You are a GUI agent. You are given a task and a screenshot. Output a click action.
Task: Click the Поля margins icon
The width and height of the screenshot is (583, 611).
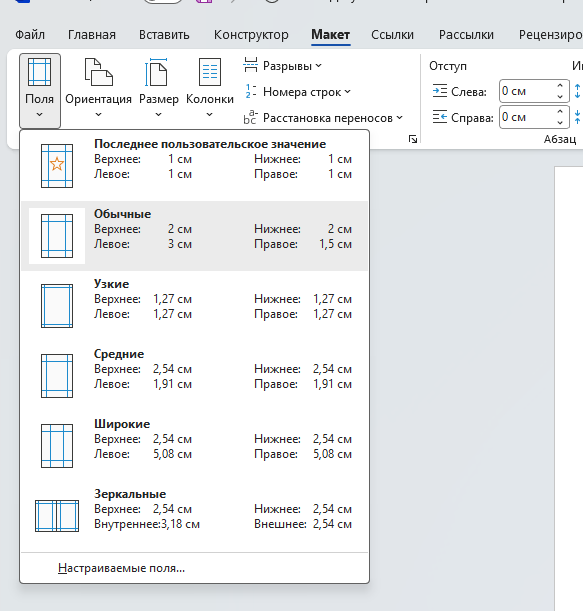pos(39,72)
